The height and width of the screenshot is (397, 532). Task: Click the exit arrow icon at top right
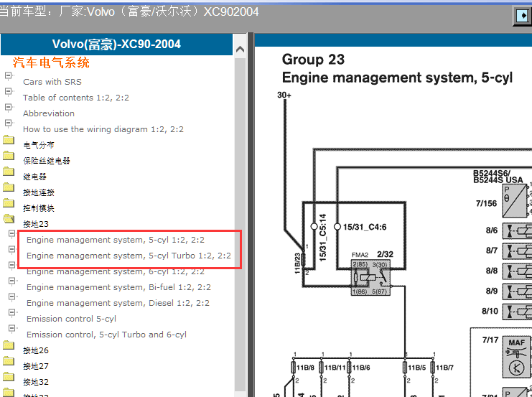[523, 16]
